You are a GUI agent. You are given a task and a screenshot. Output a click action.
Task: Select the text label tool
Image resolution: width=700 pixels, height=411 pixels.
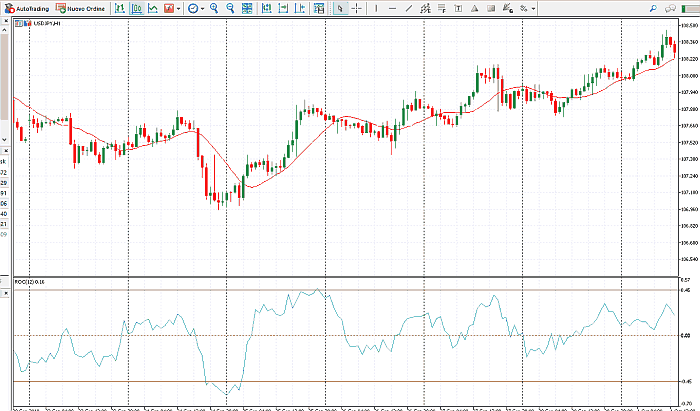458,8
